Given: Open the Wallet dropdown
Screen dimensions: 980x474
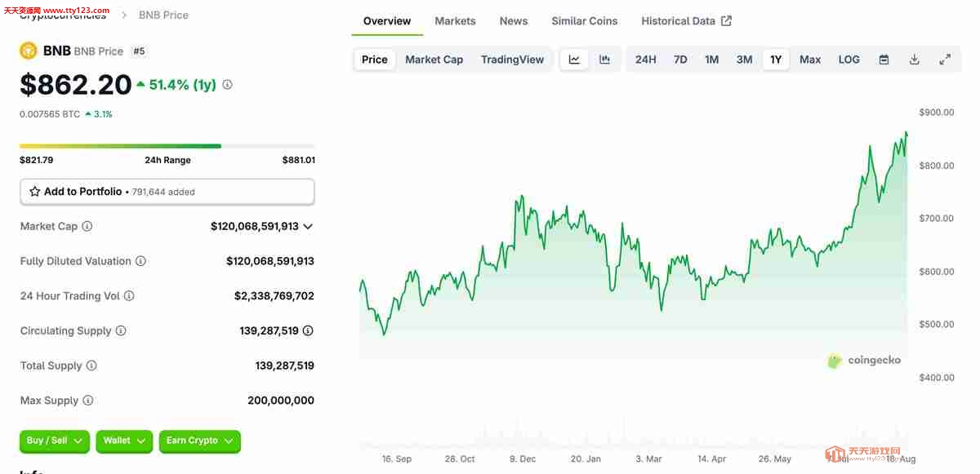Looking at the screenshot, I should 124,441.
